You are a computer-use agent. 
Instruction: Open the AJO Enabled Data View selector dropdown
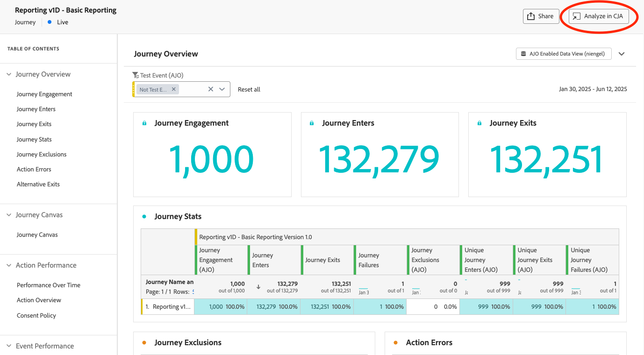(622, 53)
